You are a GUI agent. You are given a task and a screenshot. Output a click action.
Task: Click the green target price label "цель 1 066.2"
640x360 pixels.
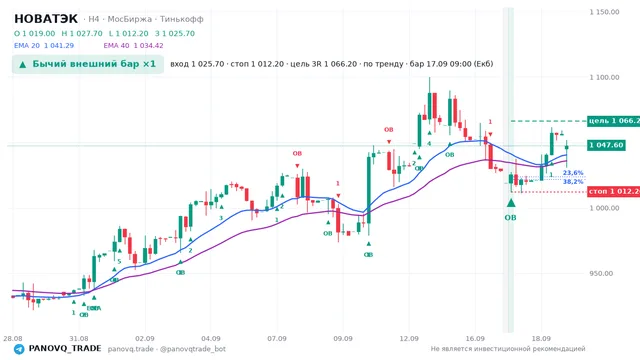click(613, 121)
